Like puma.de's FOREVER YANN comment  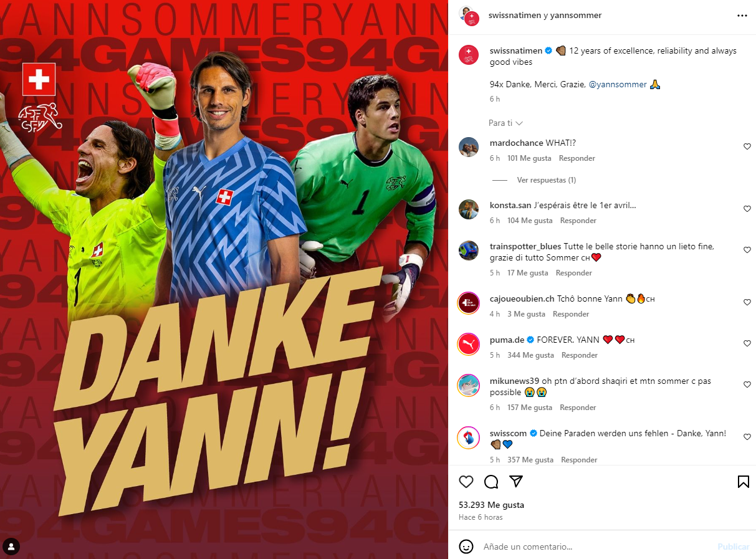click(x=747, y=343)
